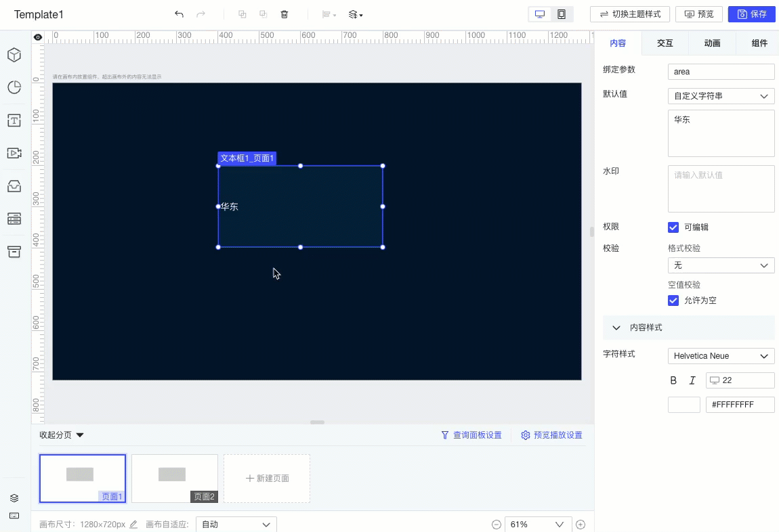The image size is (779, 532).
Task: Toggle the 允许为空 checkbox
Action: coord(673,301)
